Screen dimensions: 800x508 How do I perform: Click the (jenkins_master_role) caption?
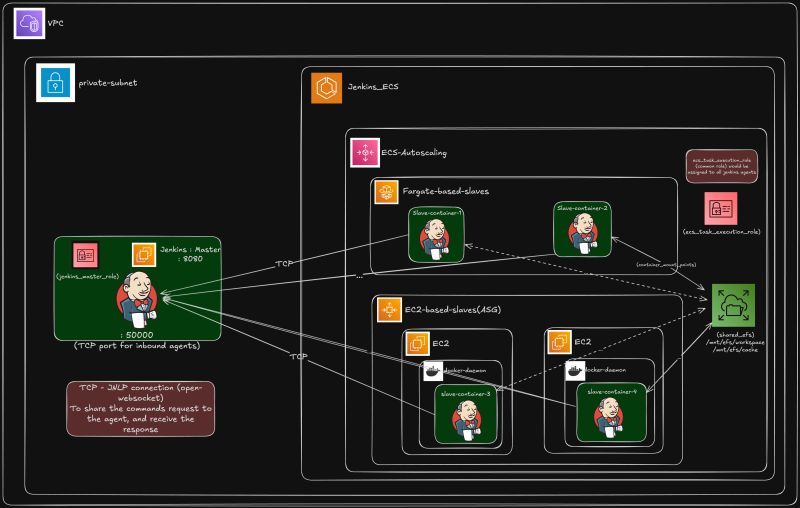click(x=88, y=276)
